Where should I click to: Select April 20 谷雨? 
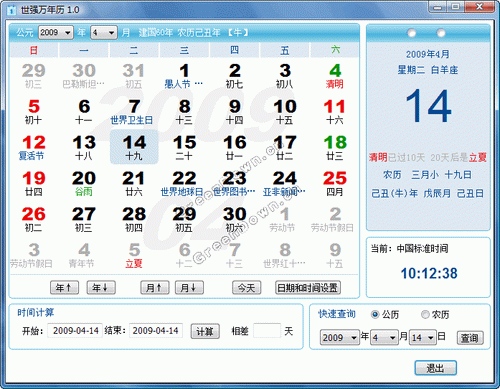click(84, 184)
